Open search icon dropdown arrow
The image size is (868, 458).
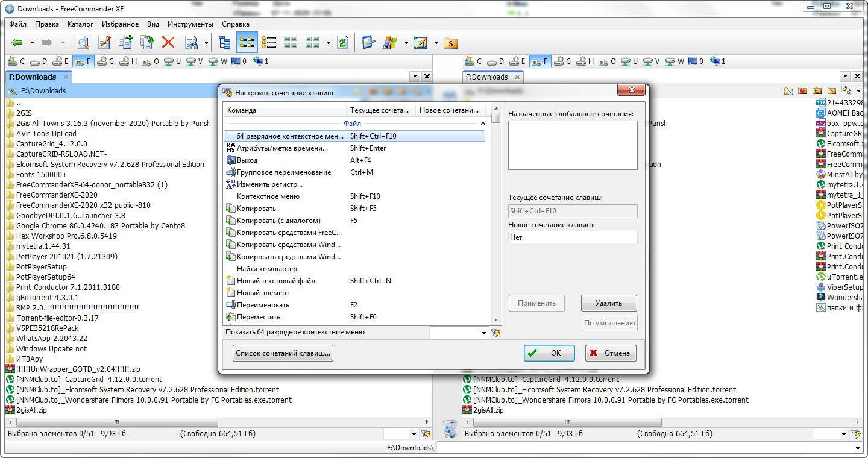click(206, 43)
